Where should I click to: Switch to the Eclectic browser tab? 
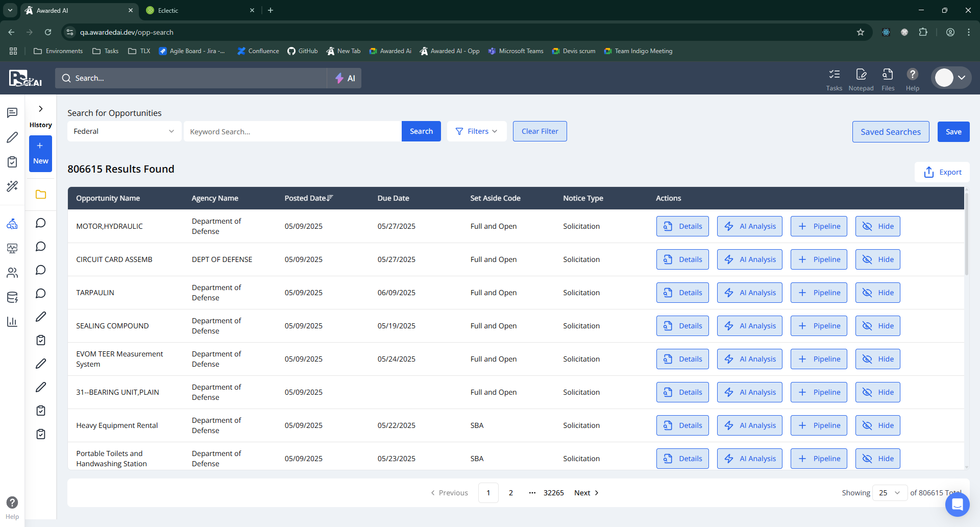click(x=199, y=10)
